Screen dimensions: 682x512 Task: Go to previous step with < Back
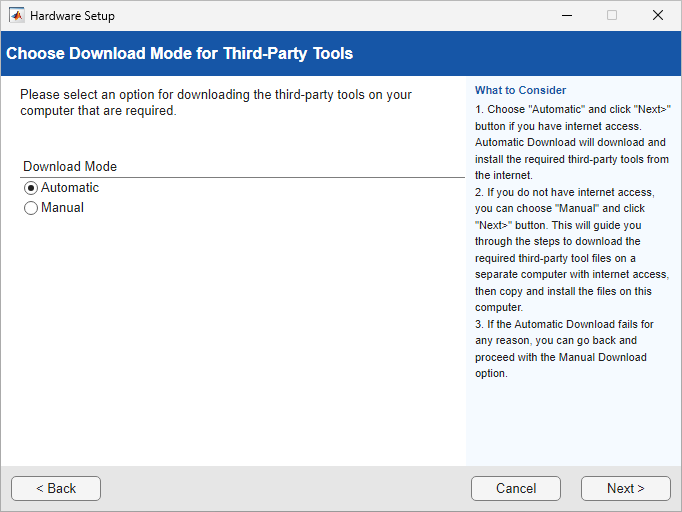click(x=56, y=488)
